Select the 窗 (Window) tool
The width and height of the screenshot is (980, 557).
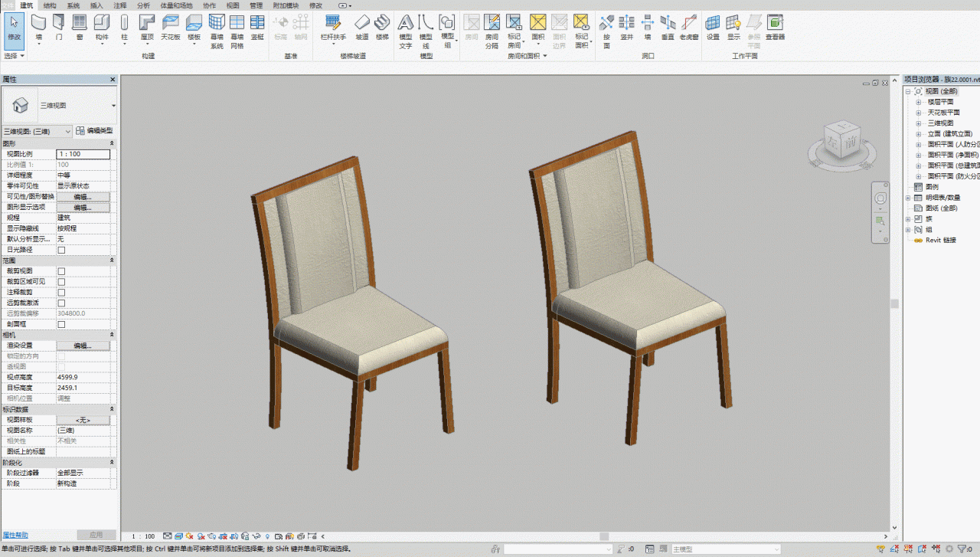80,27
